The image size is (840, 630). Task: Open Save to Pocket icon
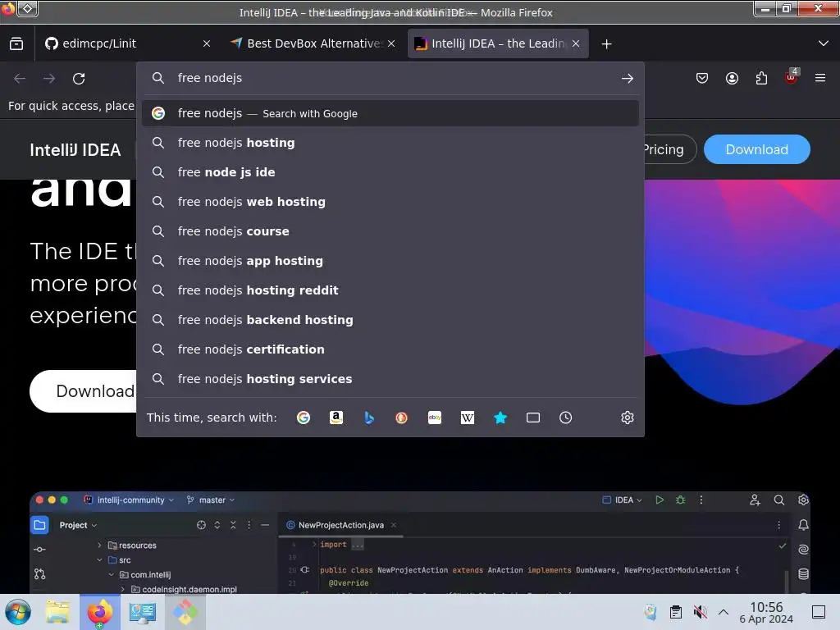702,78
